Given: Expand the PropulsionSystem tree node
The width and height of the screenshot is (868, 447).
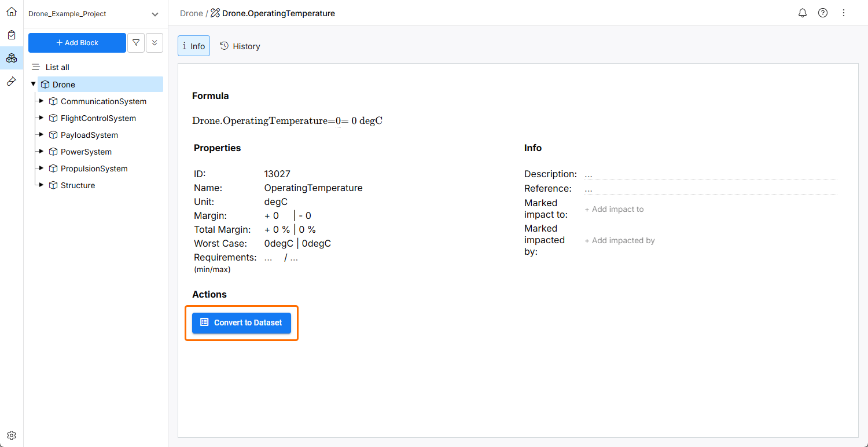Looking at the screenshot, I should pos(41,168).
